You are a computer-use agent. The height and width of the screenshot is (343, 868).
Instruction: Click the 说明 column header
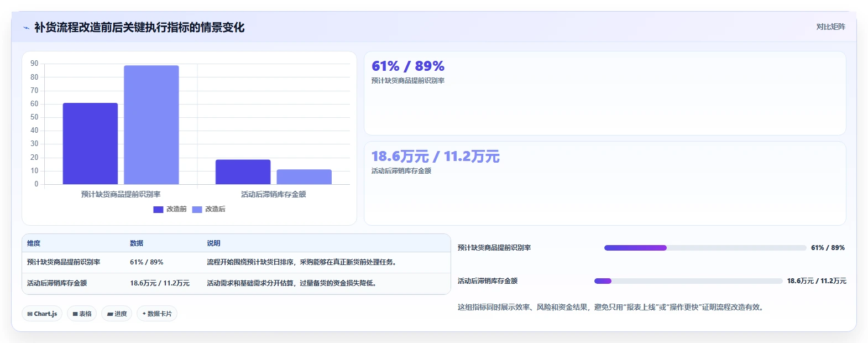pyautogui.click(x=213, y=243)
